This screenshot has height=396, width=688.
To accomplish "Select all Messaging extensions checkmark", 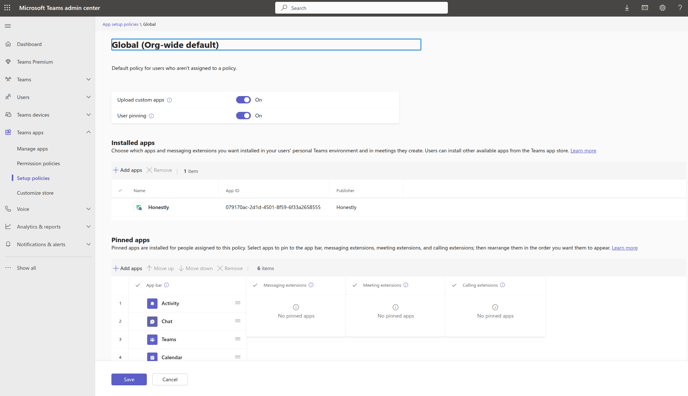I will (x=255, y=285).
